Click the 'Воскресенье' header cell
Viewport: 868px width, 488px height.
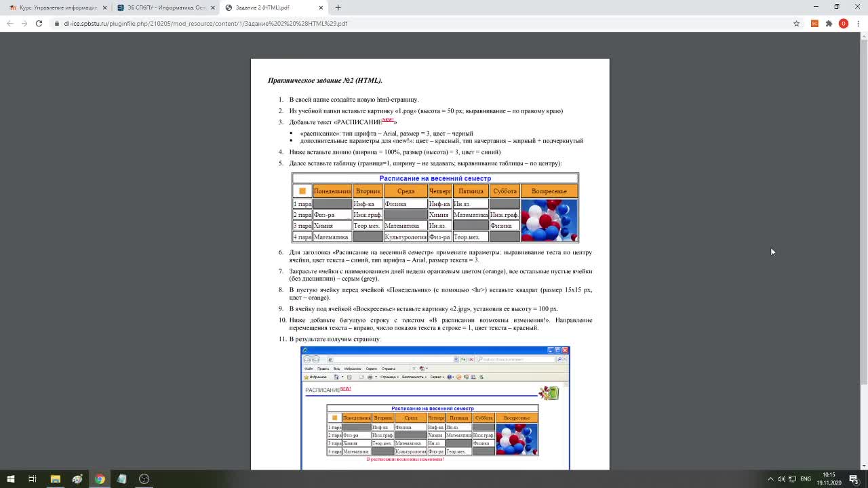point(549,191)
